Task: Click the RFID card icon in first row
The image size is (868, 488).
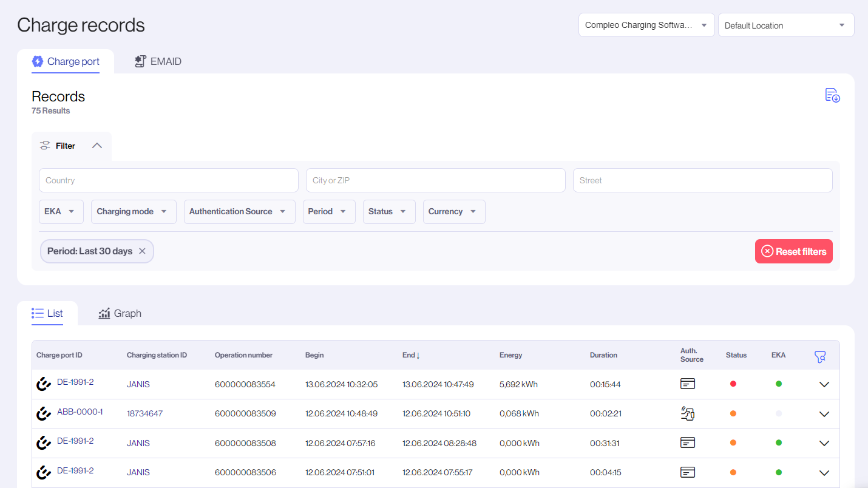Action: click(x=687, y=384)
